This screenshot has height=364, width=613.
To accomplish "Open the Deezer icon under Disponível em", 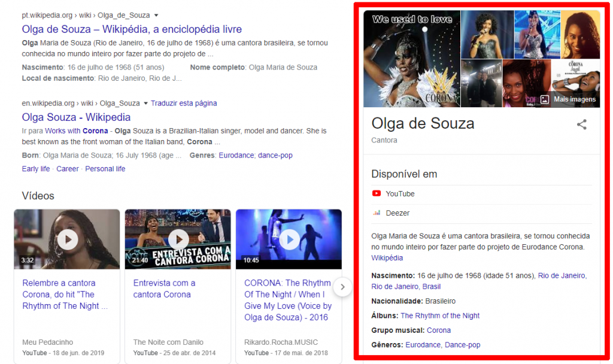I will tap(376, 213).
